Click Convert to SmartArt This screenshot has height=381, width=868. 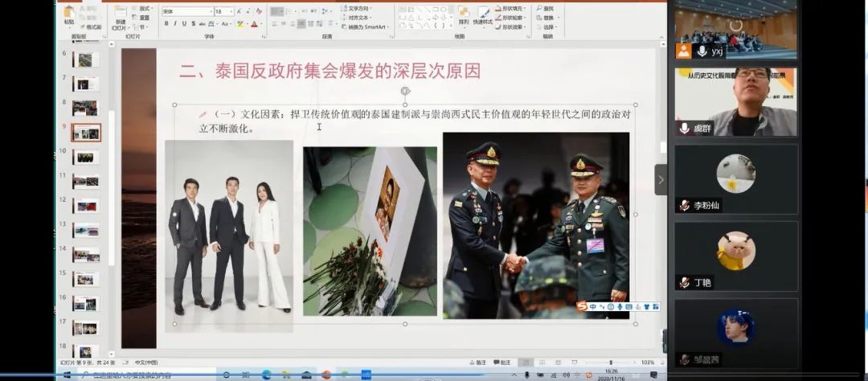coord(366,27)
